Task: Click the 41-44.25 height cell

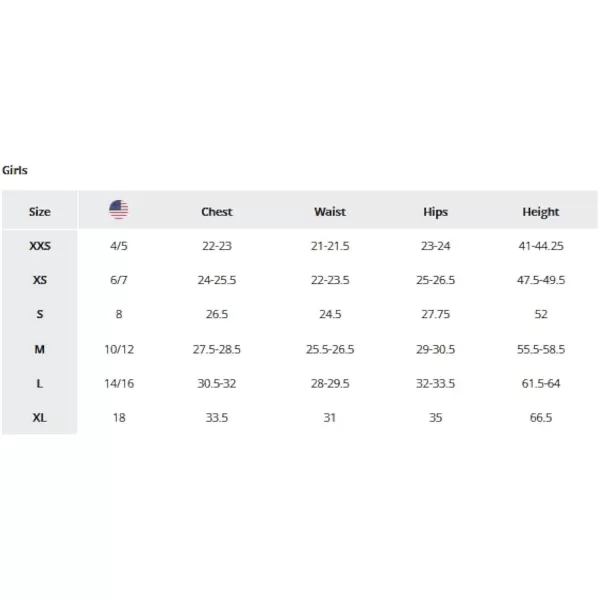Action: pyautogui.click(x=541, y=246)
